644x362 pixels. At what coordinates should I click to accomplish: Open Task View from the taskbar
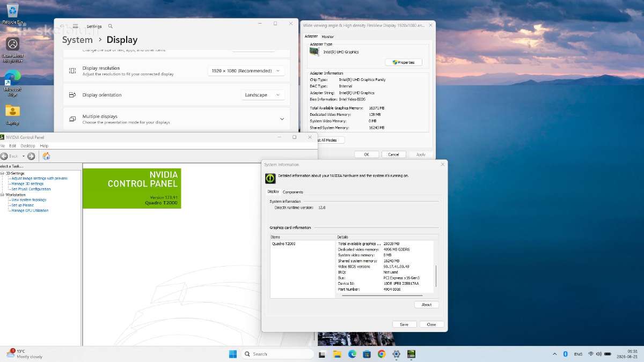(x=322, y=354)
